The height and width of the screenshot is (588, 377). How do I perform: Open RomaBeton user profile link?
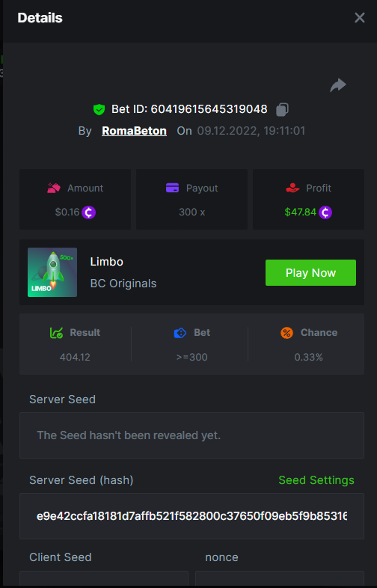[135, 131]
